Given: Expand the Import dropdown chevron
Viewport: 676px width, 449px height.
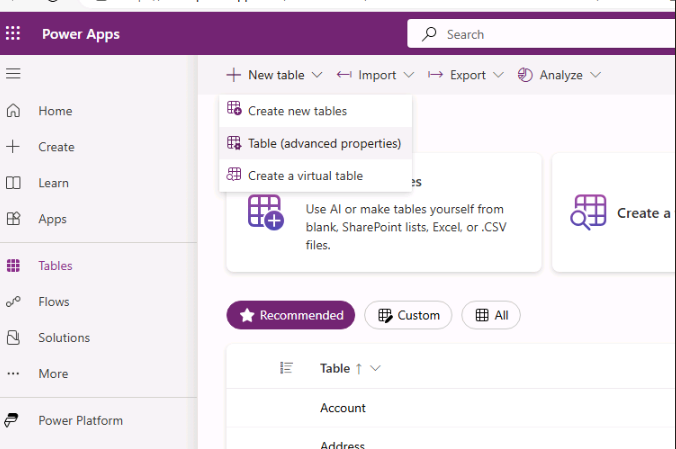Looking at the screenshot, I should coord(409,75).
